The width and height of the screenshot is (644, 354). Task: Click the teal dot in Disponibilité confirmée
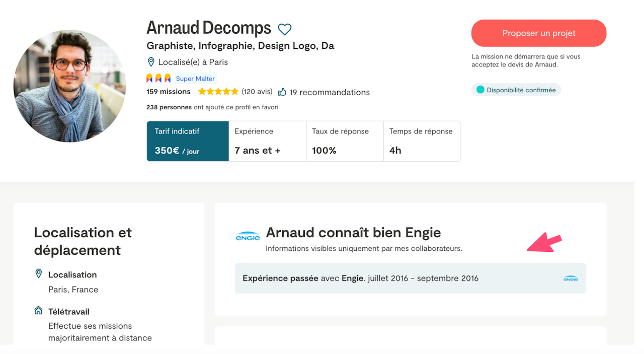click(x=480, y=90)
